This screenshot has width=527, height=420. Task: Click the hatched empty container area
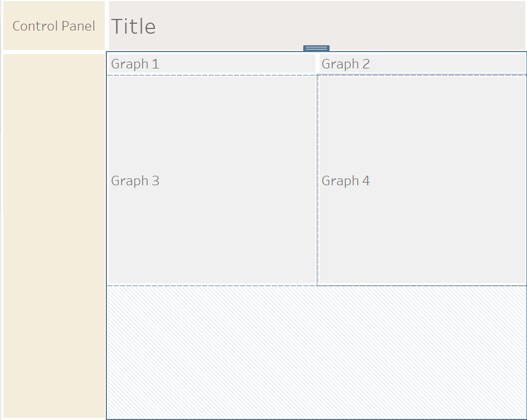point(316,353)
